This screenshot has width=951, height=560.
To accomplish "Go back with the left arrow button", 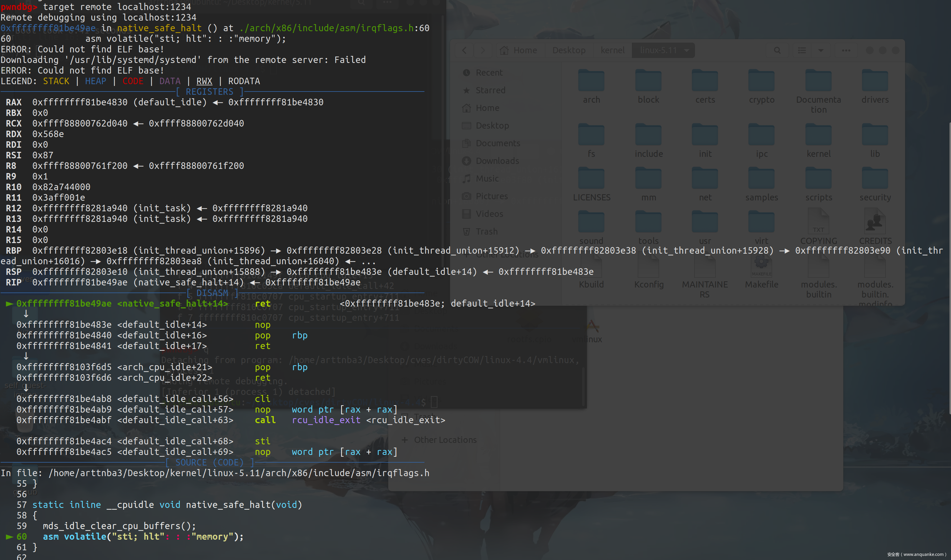I will point(464,50).
